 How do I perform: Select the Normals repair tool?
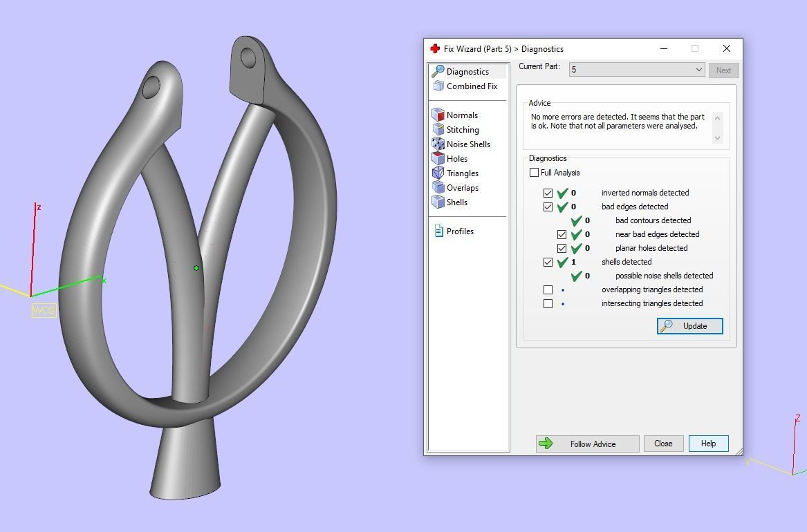point(456,115)
